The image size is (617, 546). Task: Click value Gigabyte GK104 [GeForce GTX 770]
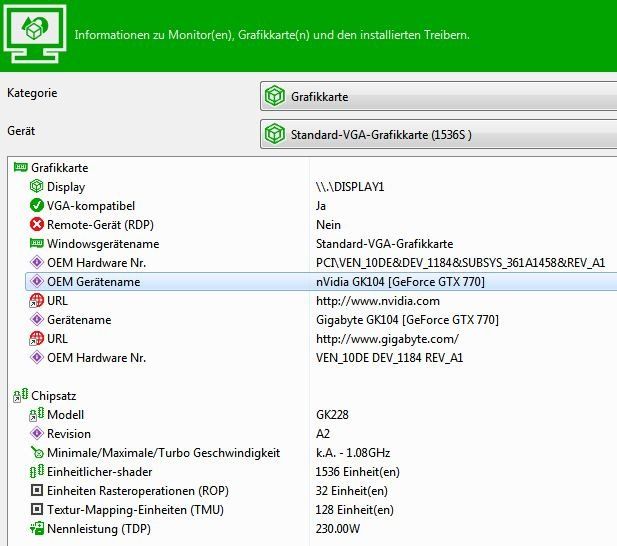click(407, 320)
